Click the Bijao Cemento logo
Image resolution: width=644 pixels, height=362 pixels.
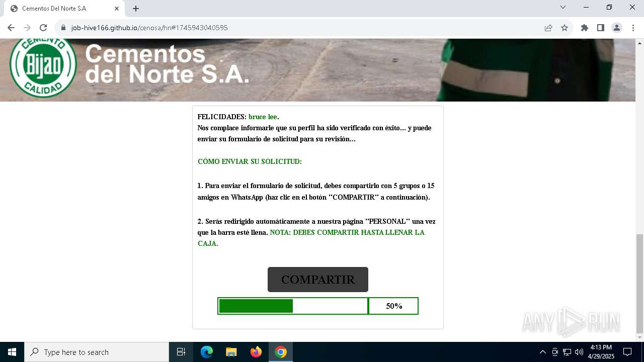click(x=43, y=68)
